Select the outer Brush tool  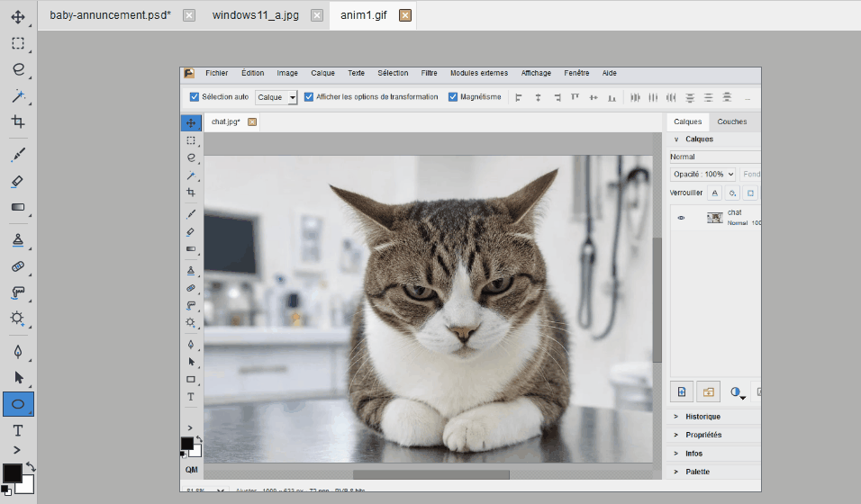tap(18, 155)
